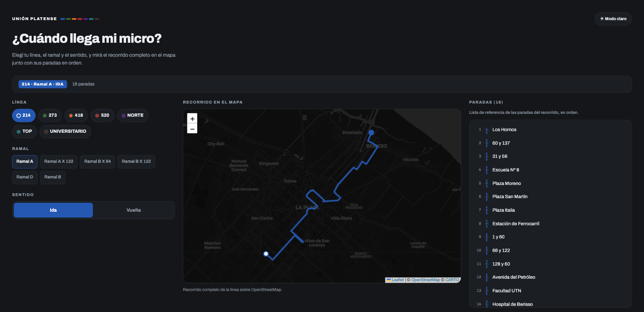This screenshot has height=312, width=644.
Task: Select line 273
Action: [50, 116]
